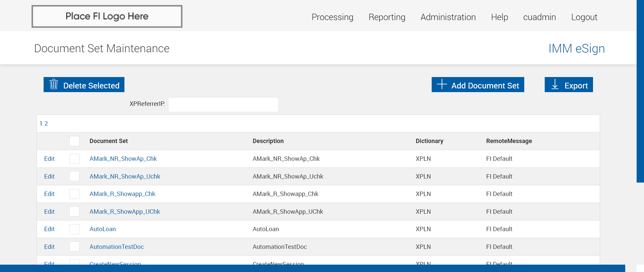Go to page 2 of results
This screenshot has width=644, height=272.
[46, 124]
